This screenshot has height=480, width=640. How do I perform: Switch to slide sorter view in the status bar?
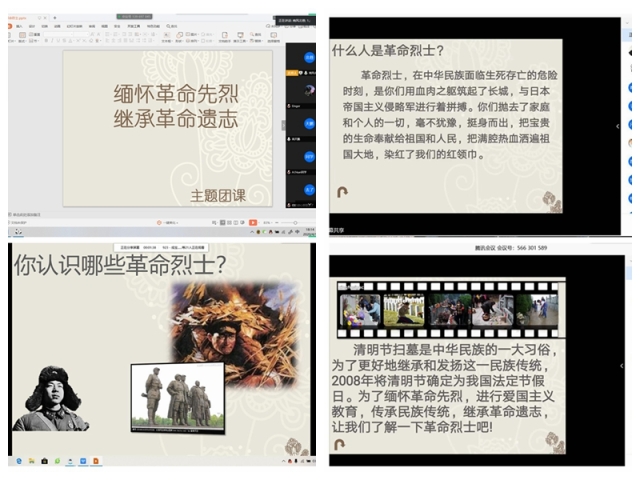pos(229,222)
